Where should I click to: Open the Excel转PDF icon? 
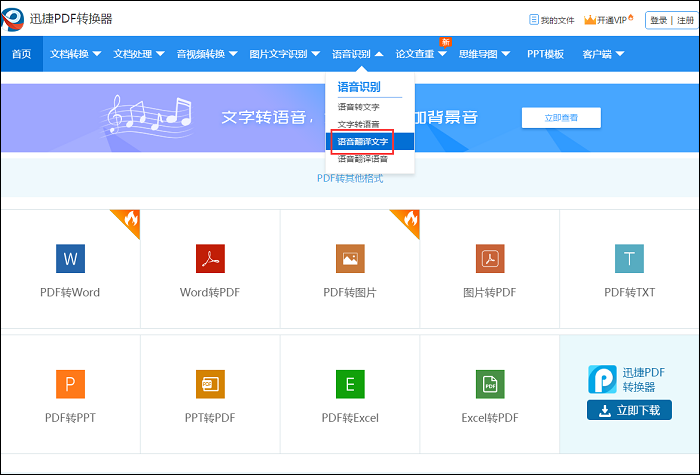coord(490,384)
